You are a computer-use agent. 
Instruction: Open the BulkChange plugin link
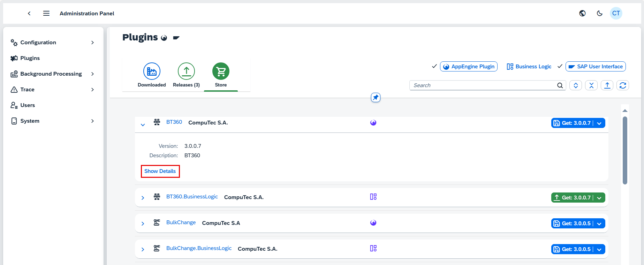pos(181,222)
